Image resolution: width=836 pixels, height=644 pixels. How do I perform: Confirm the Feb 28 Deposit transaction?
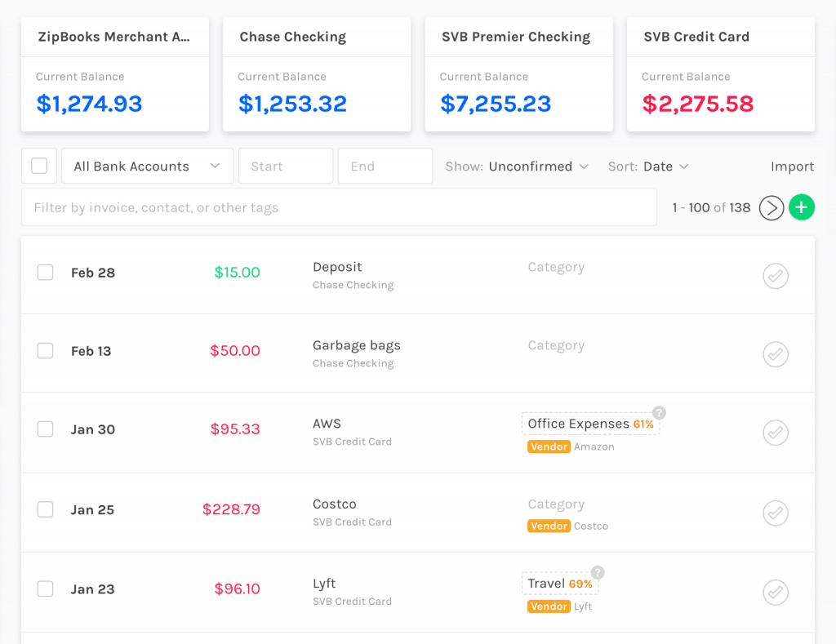(x=775, y=276)
